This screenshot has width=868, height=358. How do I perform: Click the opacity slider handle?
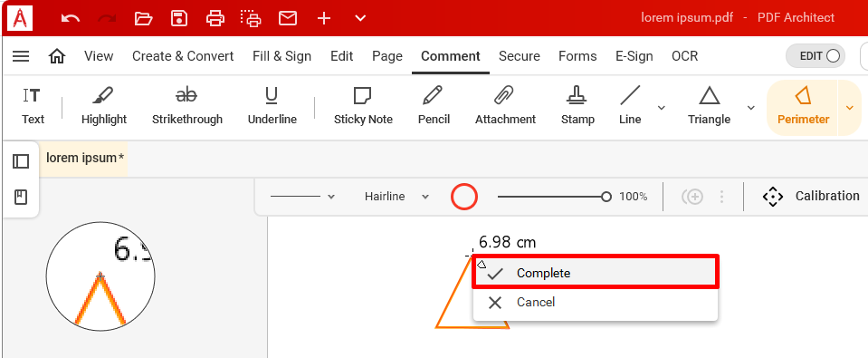coord(606,196)
